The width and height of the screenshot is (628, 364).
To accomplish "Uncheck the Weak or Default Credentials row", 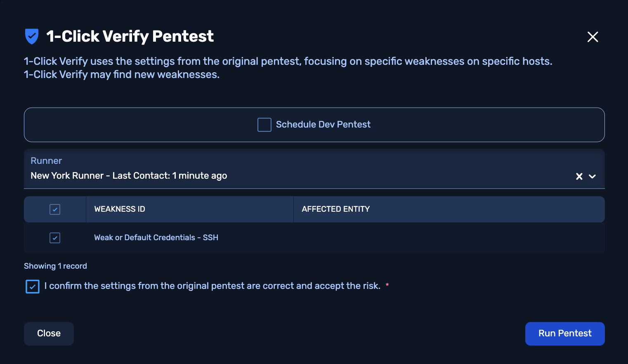I will pos(55,238).
